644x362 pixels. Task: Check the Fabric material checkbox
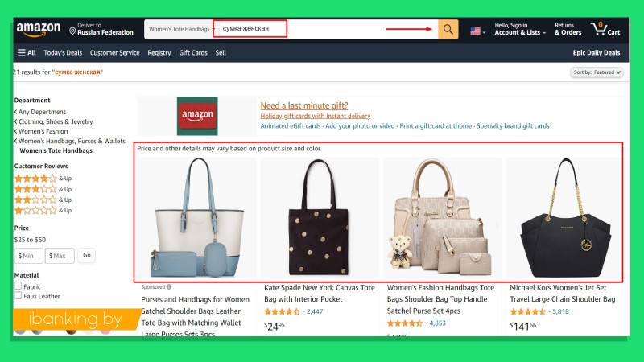point(18,286)
